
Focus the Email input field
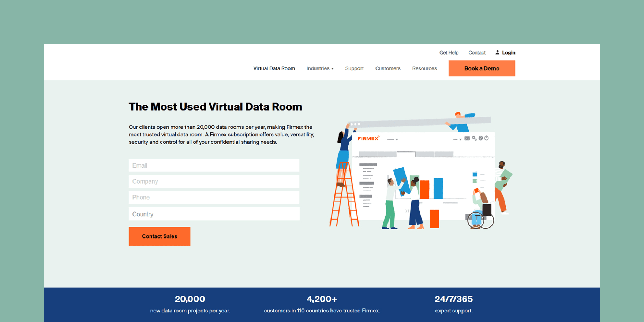(214, 165)
